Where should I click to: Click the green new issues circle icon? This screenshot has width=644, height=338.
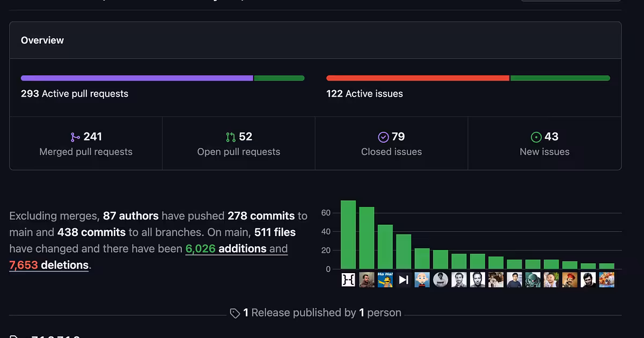click(x=536, y=137)
